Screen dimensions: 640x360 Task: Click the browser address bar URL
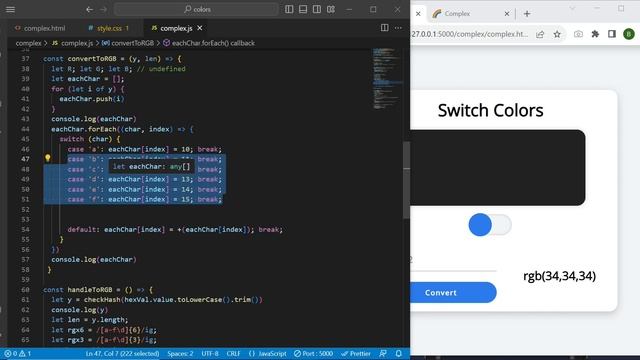469,34
